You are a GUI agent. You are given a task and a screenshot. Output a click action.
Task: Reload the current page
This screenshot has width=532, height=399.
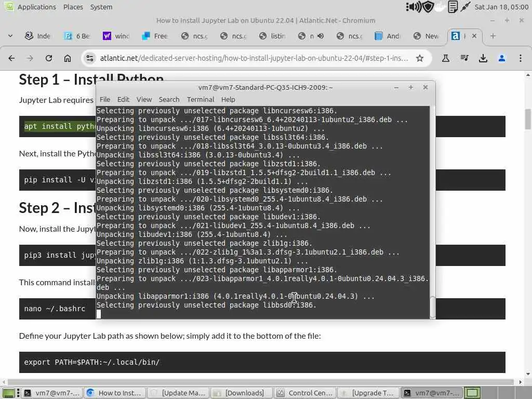click(x=49, y=58)
